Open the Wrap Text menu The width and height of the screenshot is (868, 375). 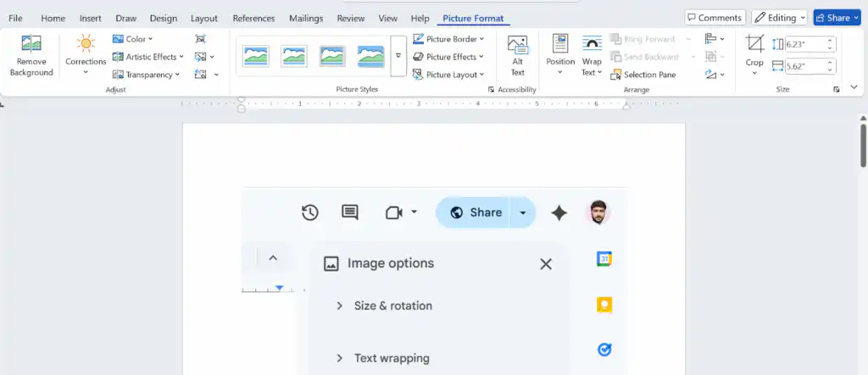click(592, 55)
